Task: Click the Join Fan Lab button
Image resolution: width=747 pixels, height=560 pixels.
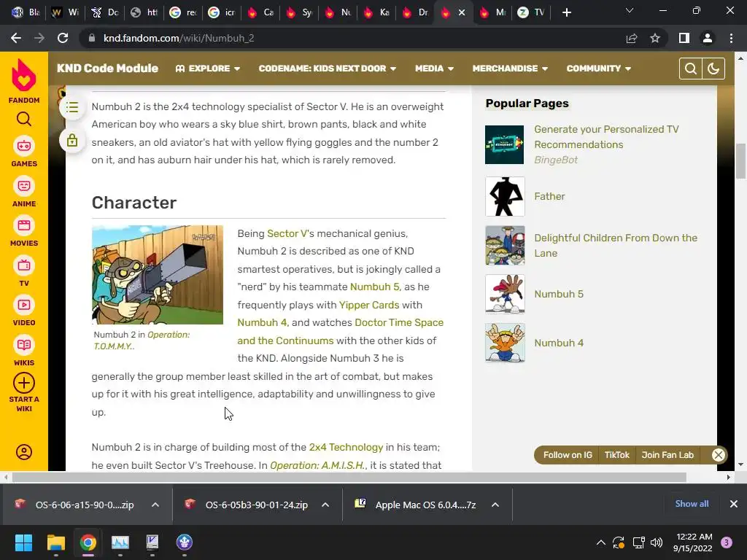Action: point(667,455)
